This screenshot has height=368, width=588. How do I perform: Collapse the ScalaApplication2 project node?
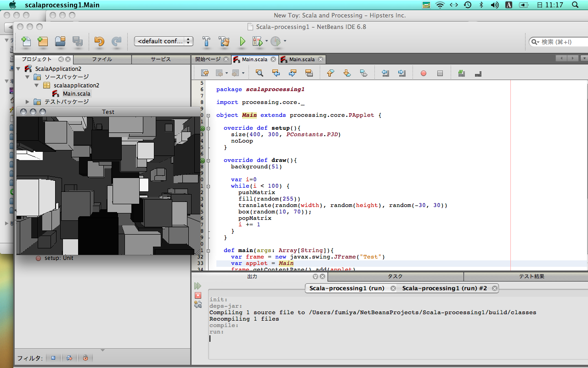tap(19, 69)
